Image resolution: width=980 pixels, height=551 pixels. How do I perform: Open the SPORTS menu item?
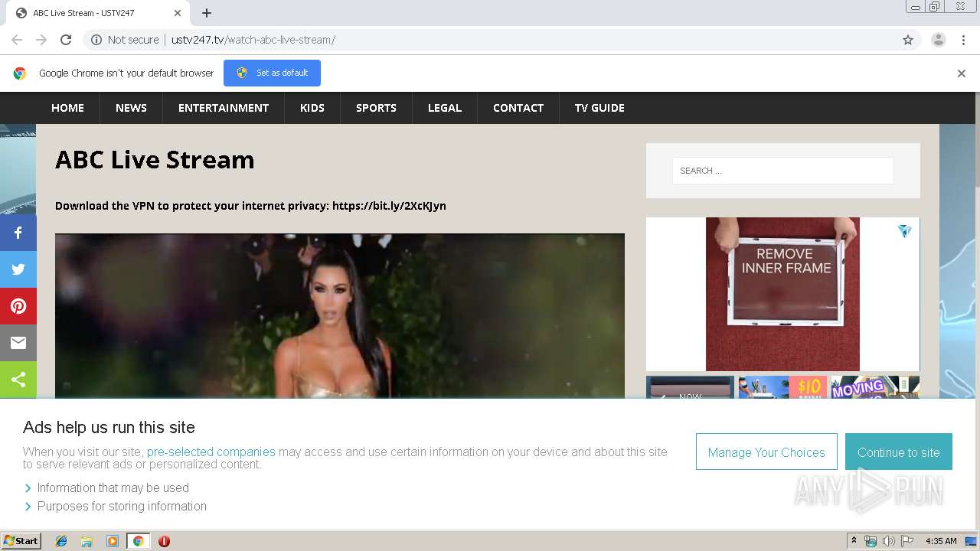(376, 108)
